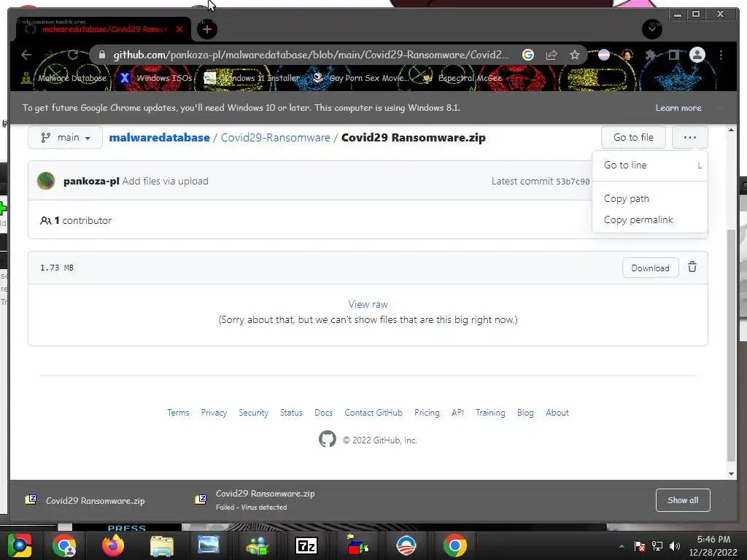
Task: Go back with the browser back arrow
Action: (x=26, y=55)
